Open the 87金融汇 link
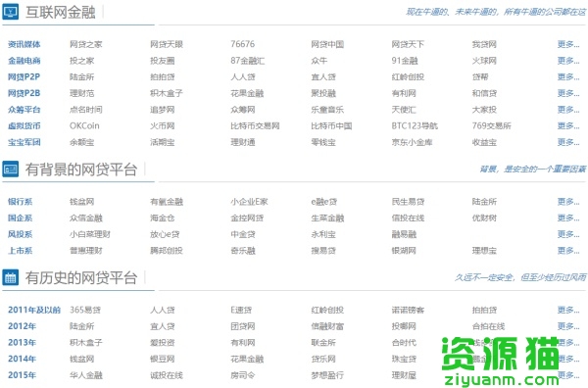This screenshot has height=388, width=588. point(248,61)
